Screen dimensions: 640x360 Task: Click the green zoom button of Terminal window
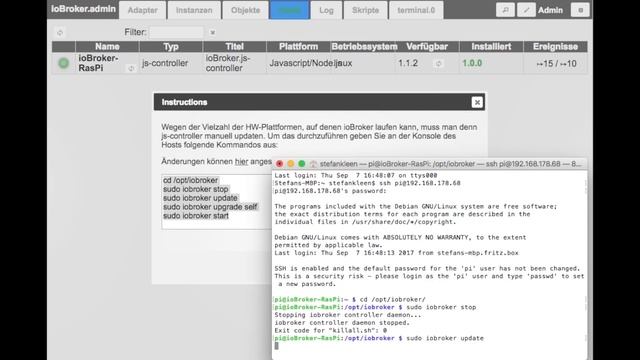[x=302, y=164]
